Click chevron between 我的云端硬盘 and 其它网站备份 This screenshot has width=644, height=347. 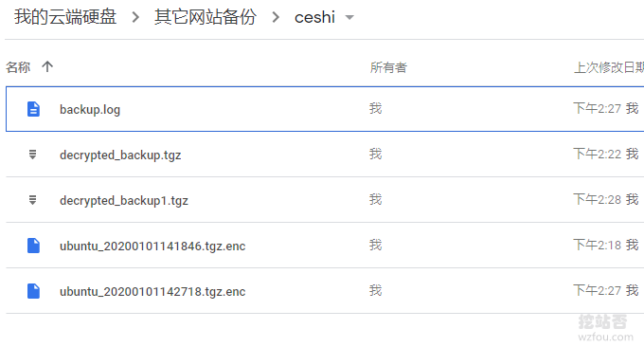point(135,17)
